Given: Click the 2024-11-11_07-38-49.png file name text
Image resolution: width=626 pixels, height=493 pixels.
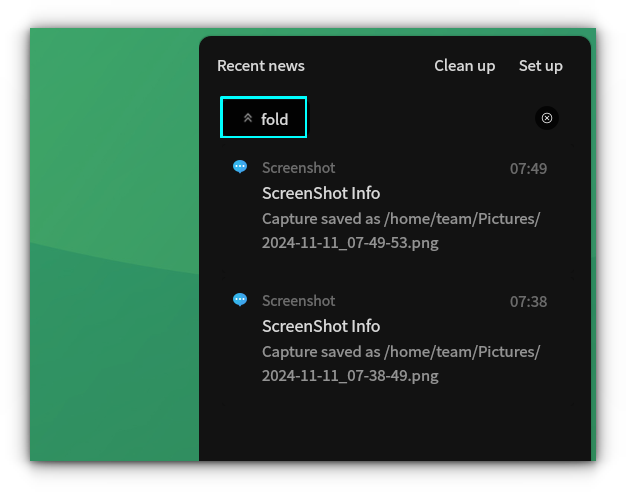Looking at the screenshot, I should (x=350, y=376).
